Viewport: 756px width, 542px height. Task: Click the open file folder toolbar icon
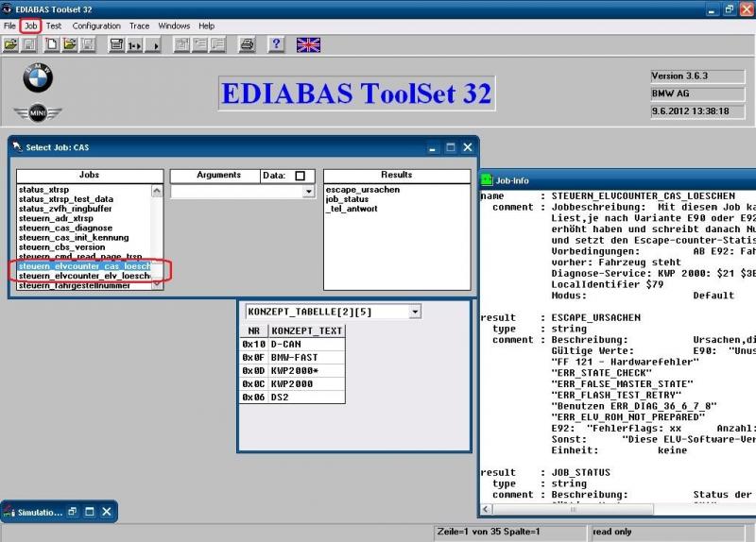[10, 44]
